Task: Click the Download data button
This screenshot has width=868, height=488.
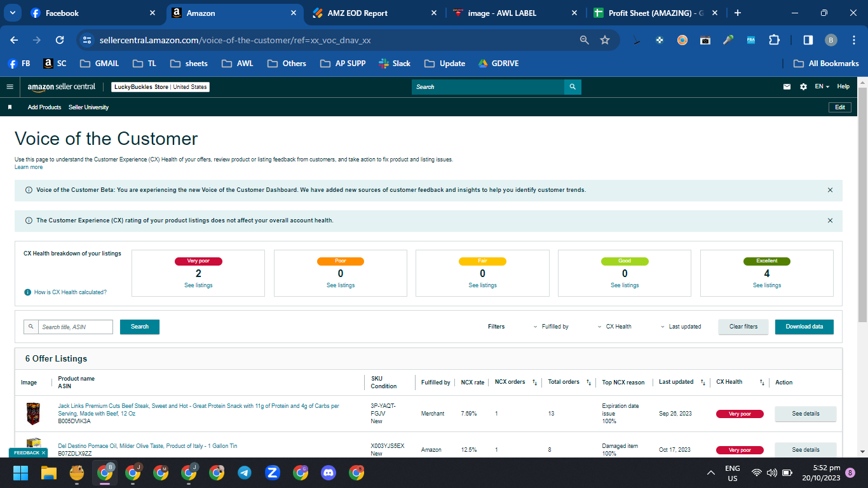Action: 804,327
